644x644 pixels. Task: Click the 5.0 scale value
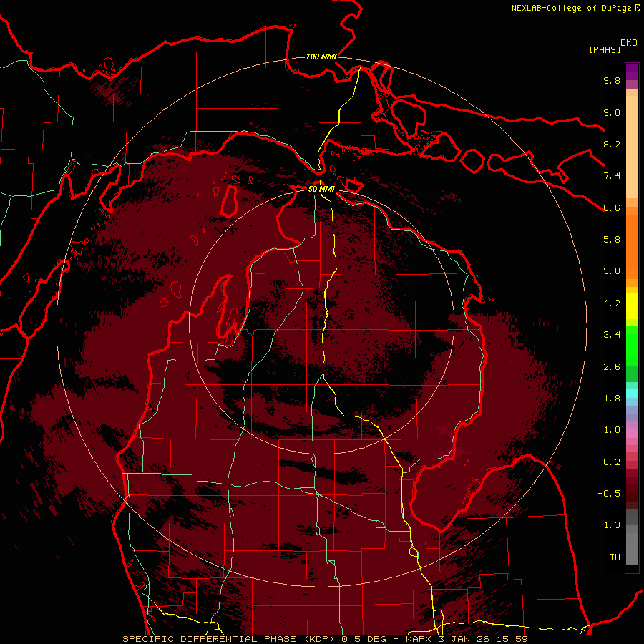[612, 271]
